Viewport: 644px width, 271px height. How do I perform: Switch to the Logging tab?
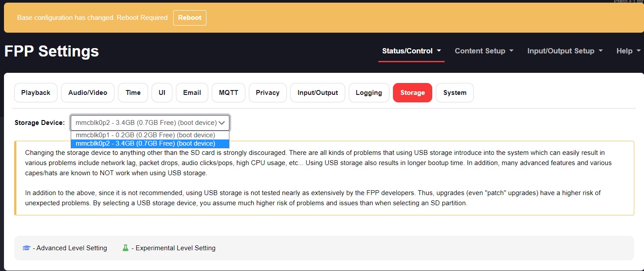coord(369,93)
